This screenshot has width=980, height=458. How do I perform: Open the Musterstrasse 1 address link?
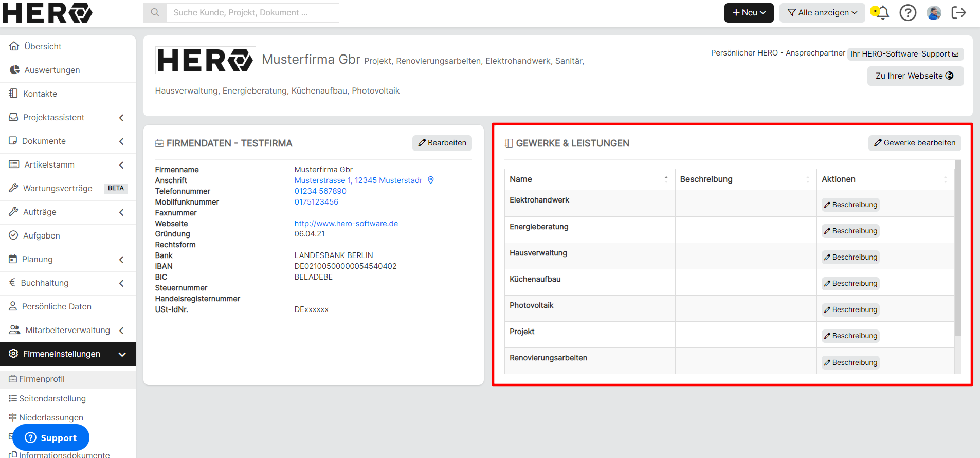click(x=358, y=180)
